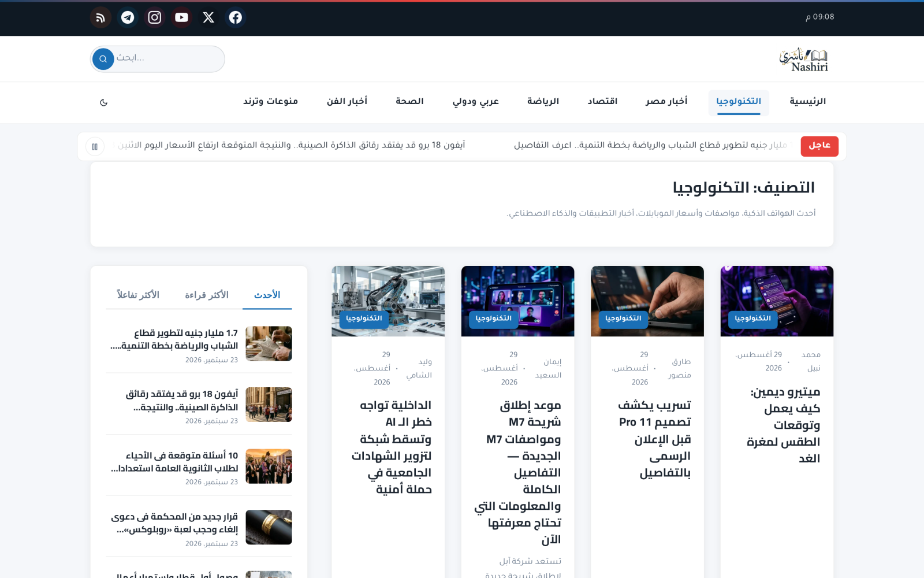
Task: Open the ميتيرو ديمين article thumbnail
Action: pyautogui.click(x=777, y=301)
